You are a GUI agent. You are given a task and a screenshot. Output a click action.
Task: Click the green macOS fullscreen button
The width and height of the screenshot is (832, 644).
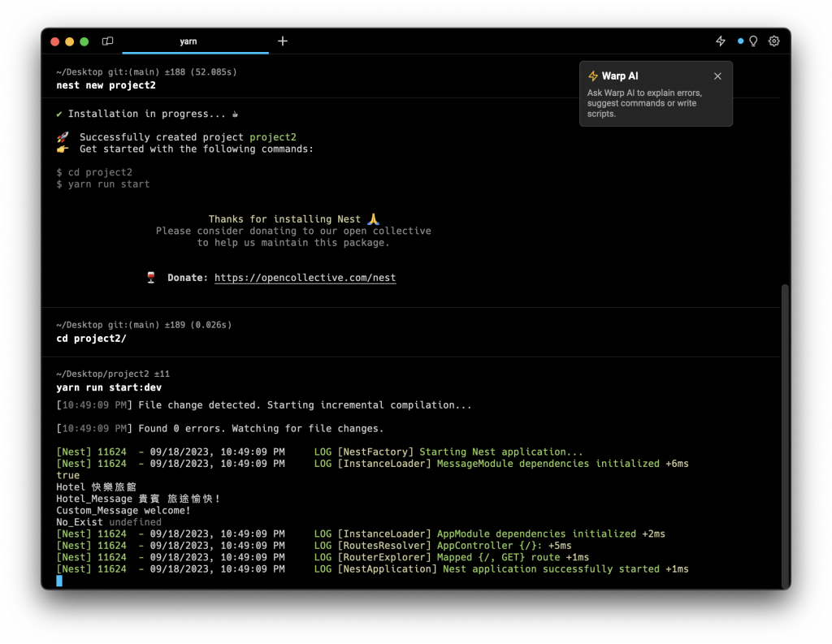[84, 41]
